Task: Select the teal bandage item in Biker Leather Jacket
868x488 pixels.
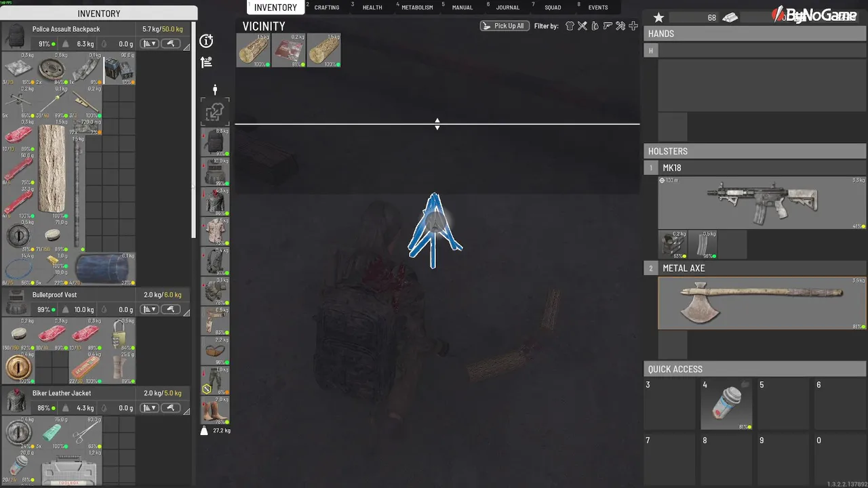Action: click(52, 434)
